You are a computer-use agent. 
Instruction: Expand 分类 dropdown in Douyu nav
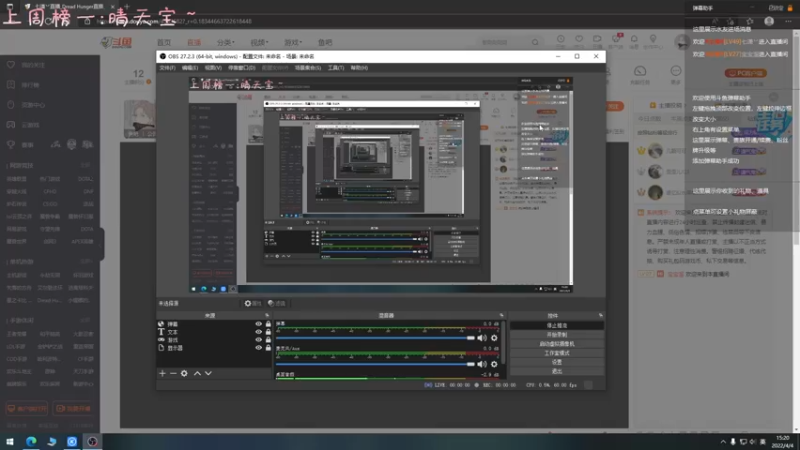click(x=225, y=42)
